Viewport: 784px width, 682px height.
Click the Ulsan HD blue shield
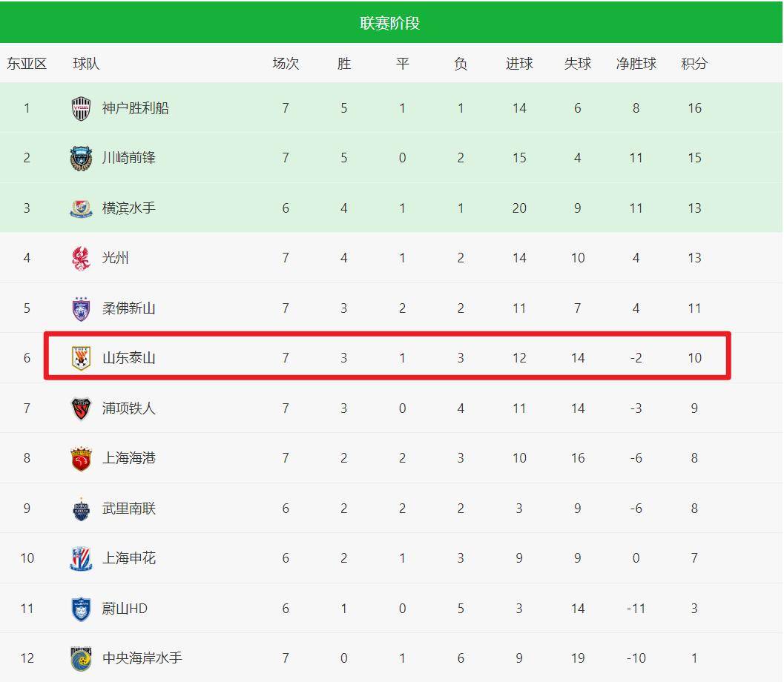[81, 609]
